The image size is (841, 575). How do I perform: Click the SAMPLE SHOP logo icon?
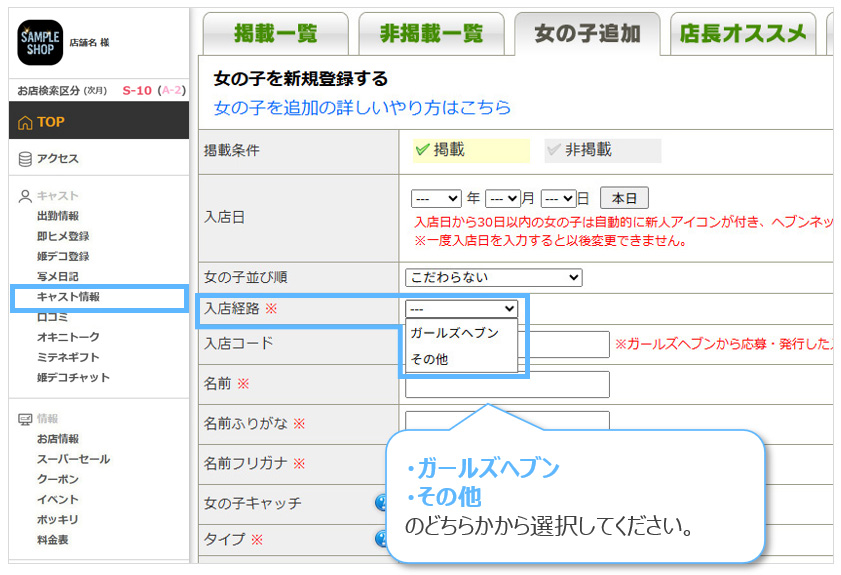coord(40,42)
